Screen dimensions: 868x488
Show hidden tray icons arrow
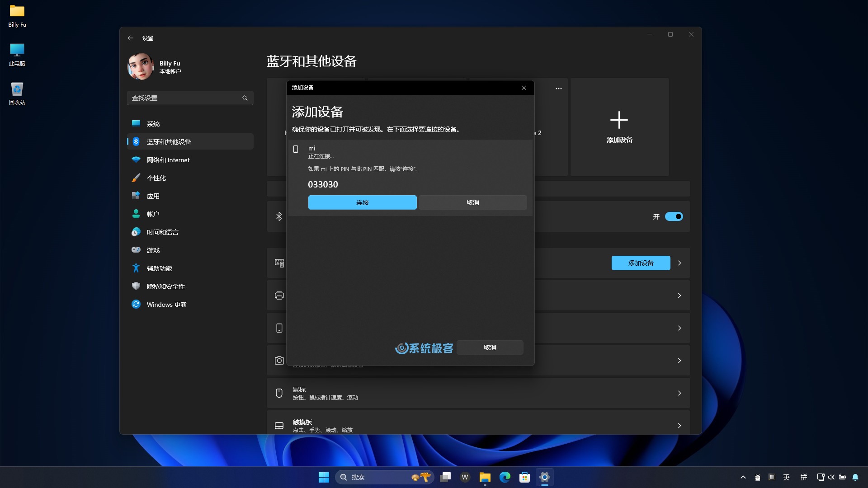743,477
